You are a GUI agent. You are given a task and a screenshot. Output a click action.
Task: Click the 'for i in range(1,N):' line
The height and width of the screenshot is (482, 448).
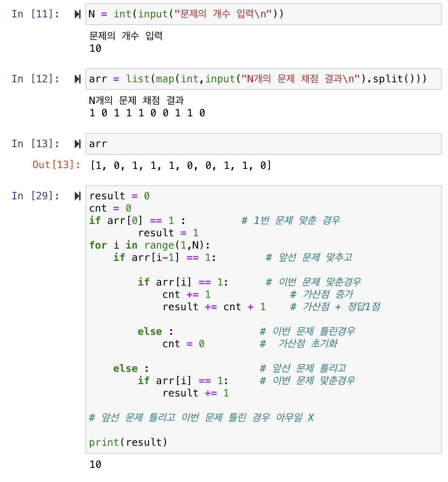click(x=150, y=245)
